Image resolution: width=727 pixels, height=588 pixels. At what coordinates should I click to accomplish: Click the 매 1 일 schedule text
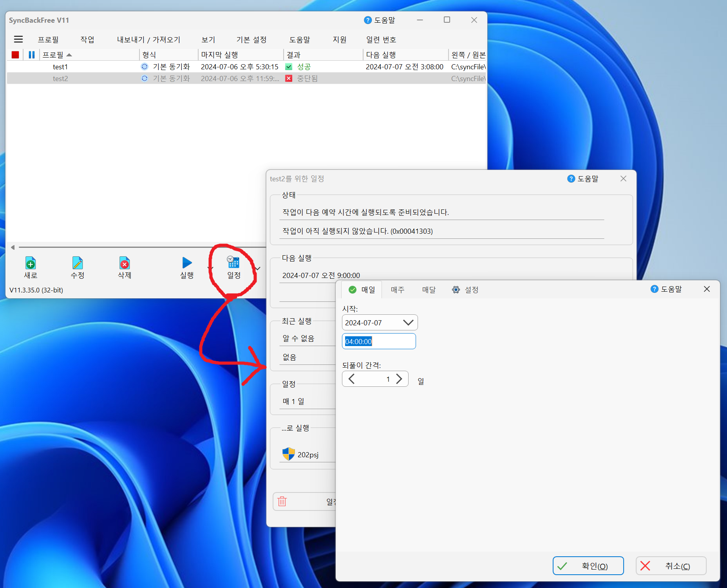pyautogui.click(x=293, y=401)
